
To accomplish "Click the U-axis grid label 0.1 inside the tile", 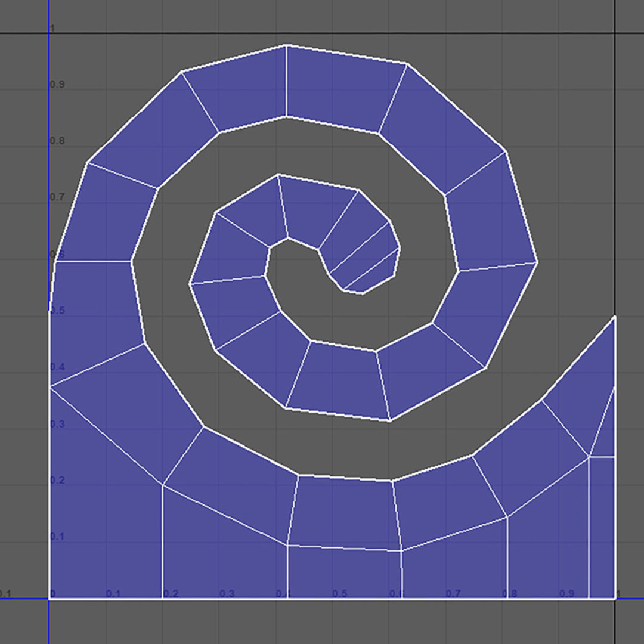I will [113, 593].
